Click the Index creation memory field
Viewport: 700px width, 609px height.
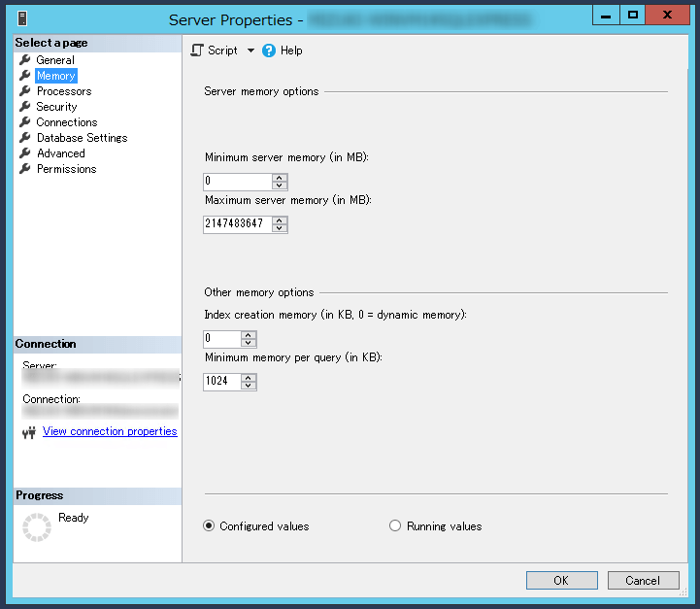[x=222, y=338]
